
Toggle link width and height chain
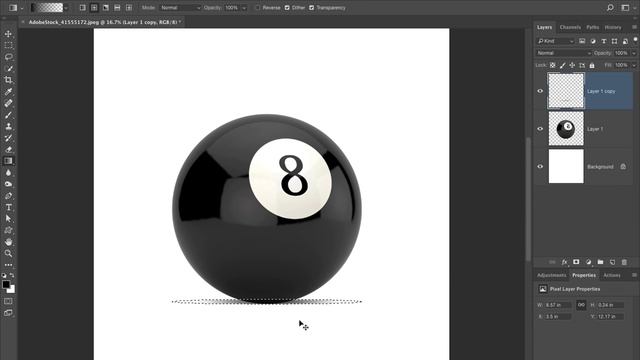click(x=581, y=305)
